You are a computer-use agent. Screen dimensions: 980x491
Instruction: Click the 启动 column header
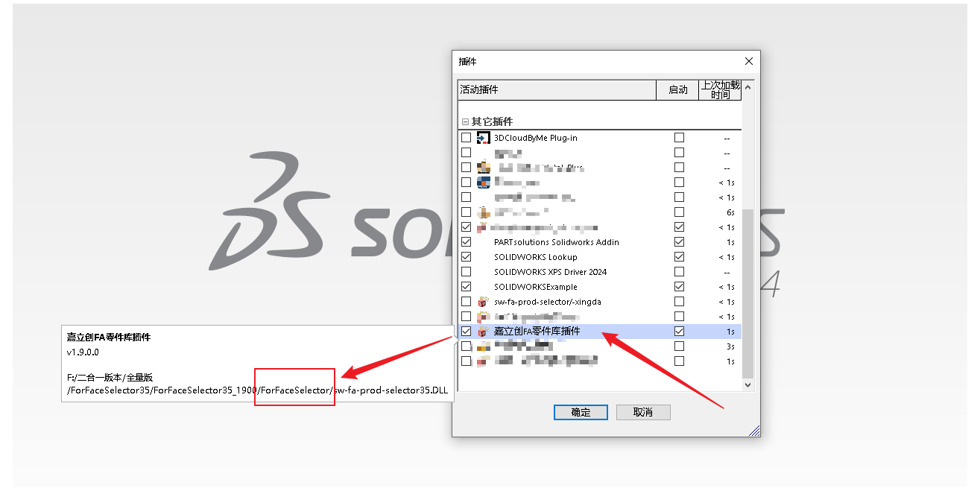click(x=677, y=89)
